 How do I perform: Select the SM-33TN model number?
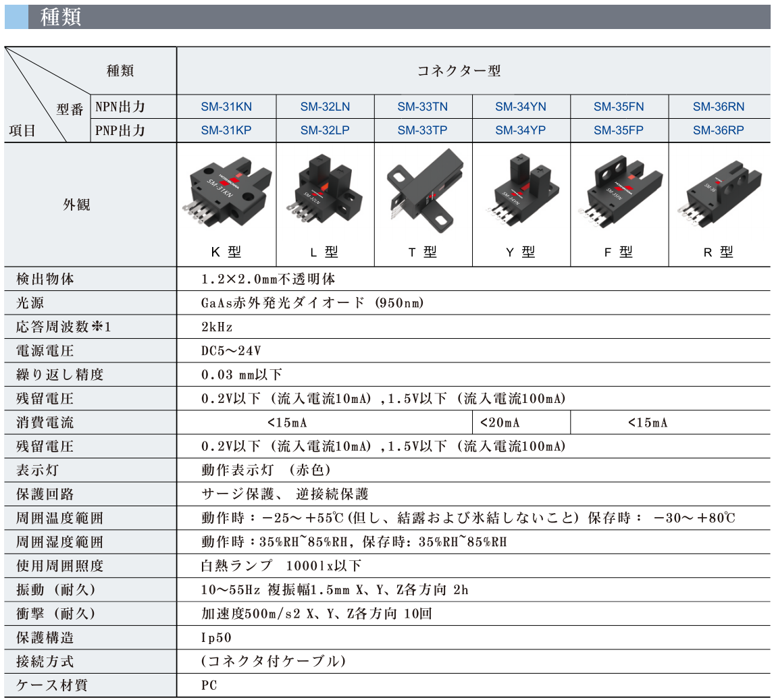tap(422, 107)
